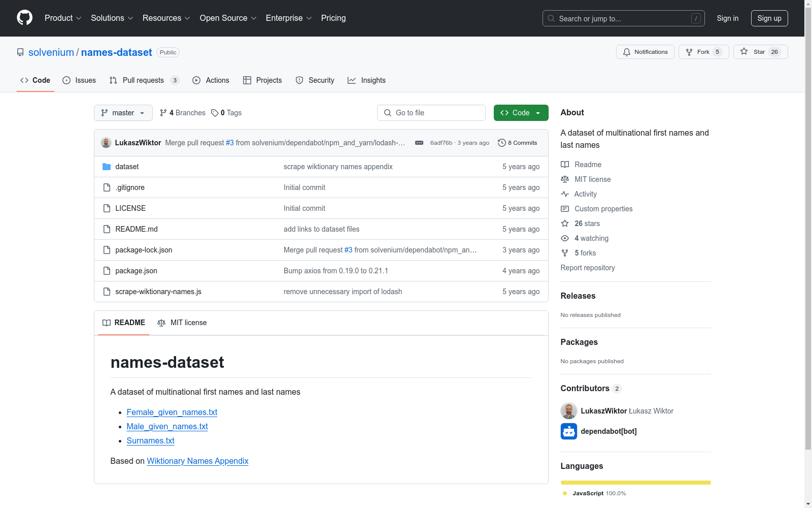Image resolution: width=812 pixels, height=508 pixels.
Task: Click the dependabot avatar icon
Action: [569, 431]
